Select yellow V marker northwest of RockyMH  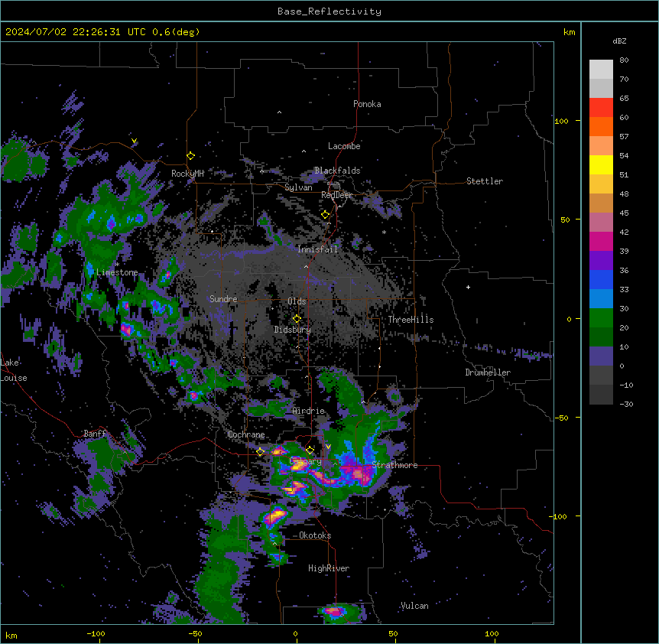(x=134, y=141)
